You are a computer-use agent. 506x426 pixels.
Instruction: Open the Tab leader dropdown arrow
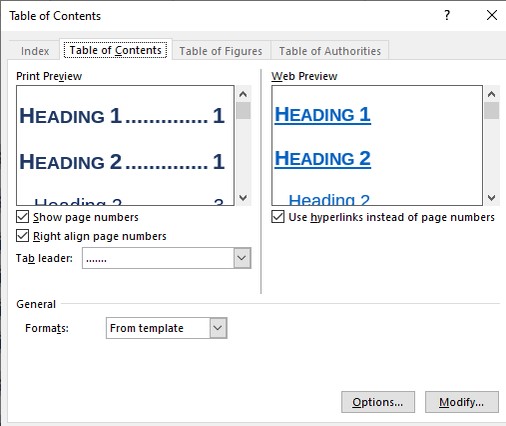pyautogui.click(x=242, y=258)
